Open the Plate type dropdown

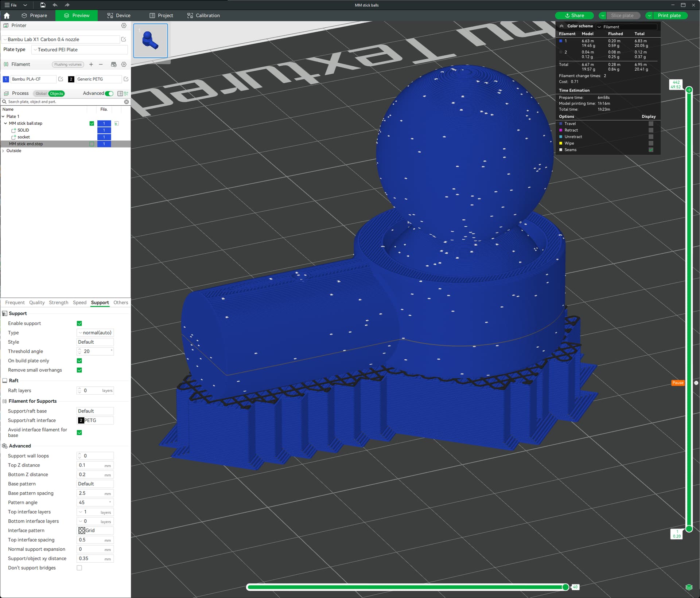pyautogui.click(x=79, y=50)
